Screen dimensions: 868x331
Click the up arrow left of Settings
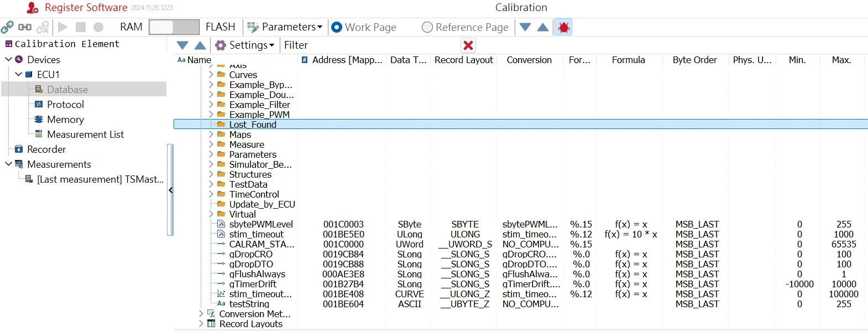point(201,45)
